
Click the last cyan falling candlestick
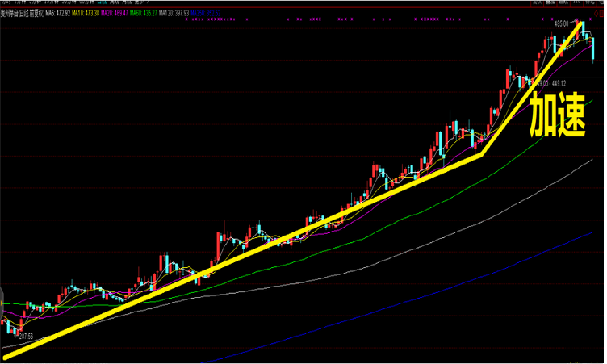(x=592, y=48)
